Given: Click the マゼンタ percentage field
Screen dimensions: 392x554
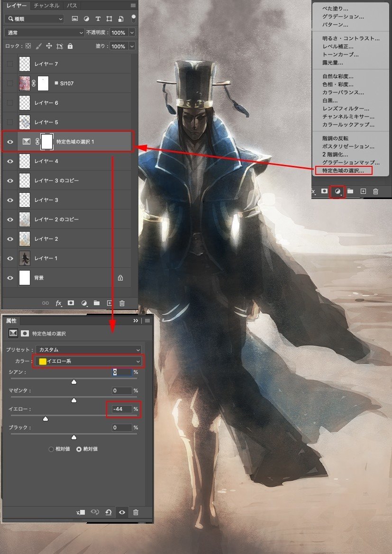Looking at the screenshot, I should click(122, 391).
